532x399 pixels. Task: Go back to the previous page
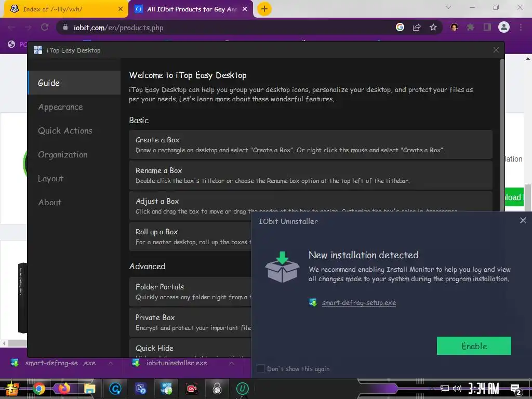(11, 27)
